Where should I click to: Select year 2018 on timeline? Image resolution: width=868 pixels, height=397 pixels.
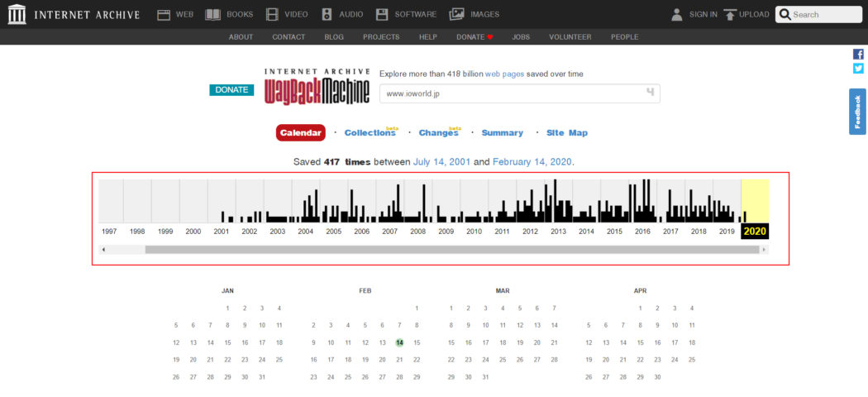(699, 232)
